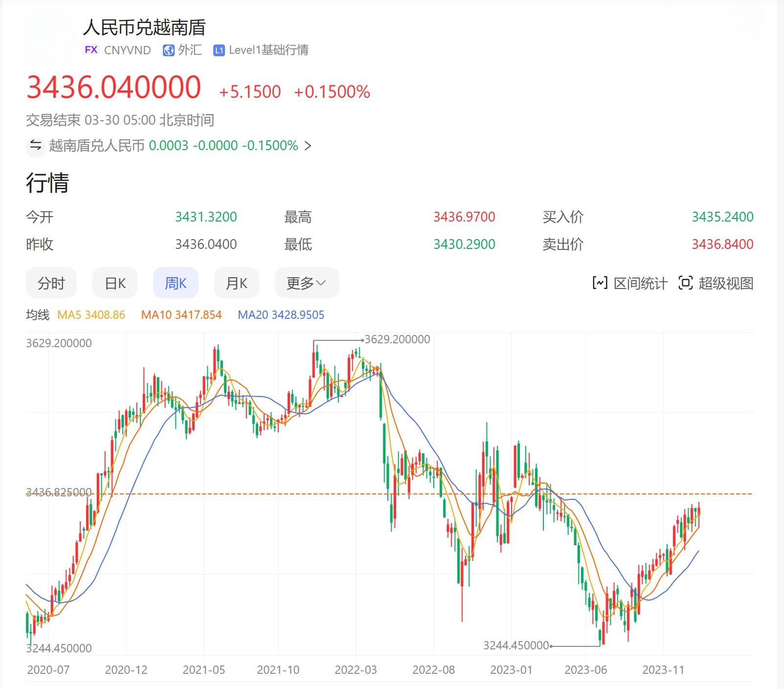Click the 区间统计 range statistics icon
This screenshot has width=784, height=689.
coord(600,283)
